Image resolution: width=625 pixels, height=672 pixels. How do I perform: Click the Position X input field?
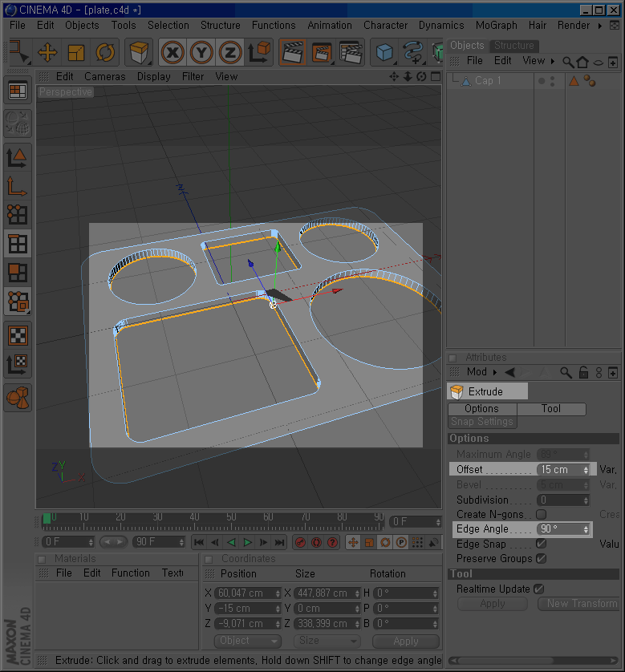tap(247, 593)
